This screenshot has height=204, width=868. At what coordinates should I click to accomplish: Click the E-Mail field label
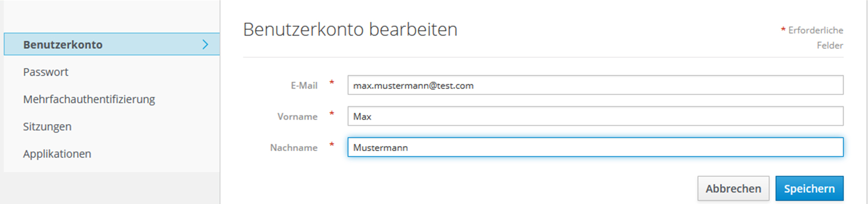point(304,85)
